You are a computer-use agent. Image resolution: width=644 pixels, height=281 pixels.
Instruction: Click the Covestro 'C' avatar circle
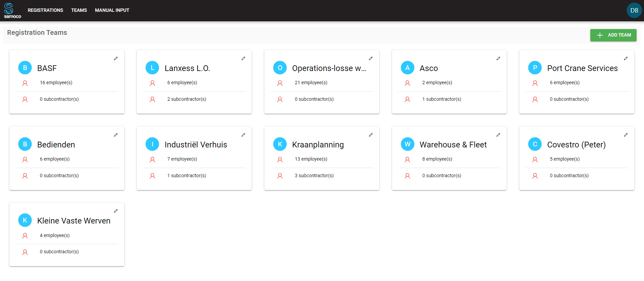pyautogui.click(x=535, y=144)
